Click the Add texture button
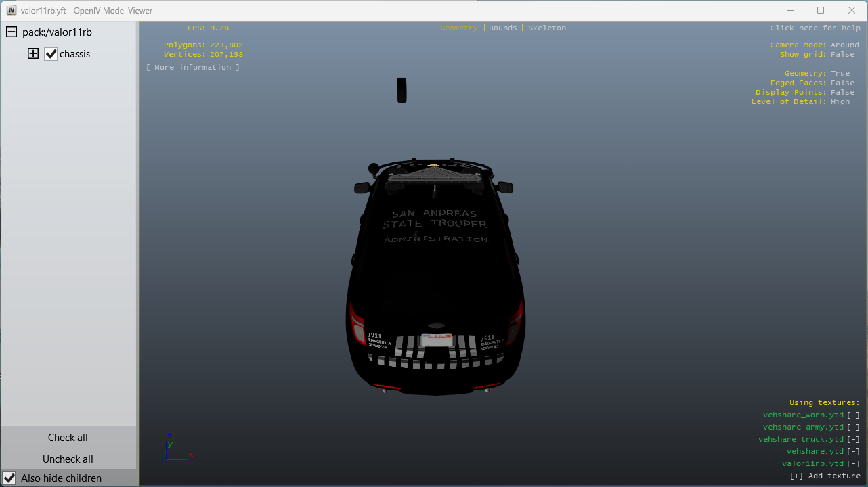 tap(825, 476)
